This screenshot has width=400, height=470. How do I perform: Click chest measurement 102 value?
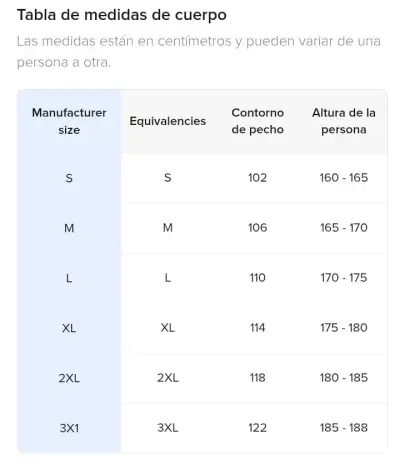click(257, 178)
